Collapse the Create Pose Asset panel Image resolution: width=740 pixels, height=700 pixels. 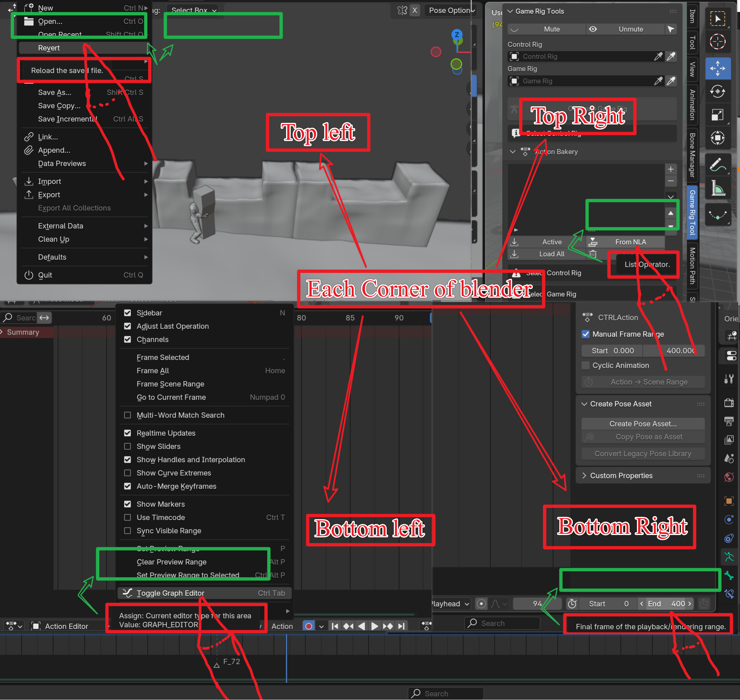584,404
